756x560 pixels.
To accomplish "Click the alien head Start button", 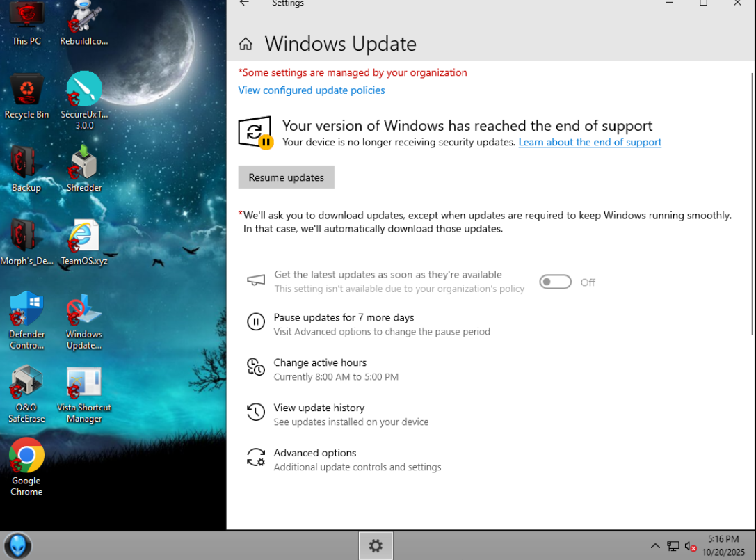I will (x=18, y=546).
